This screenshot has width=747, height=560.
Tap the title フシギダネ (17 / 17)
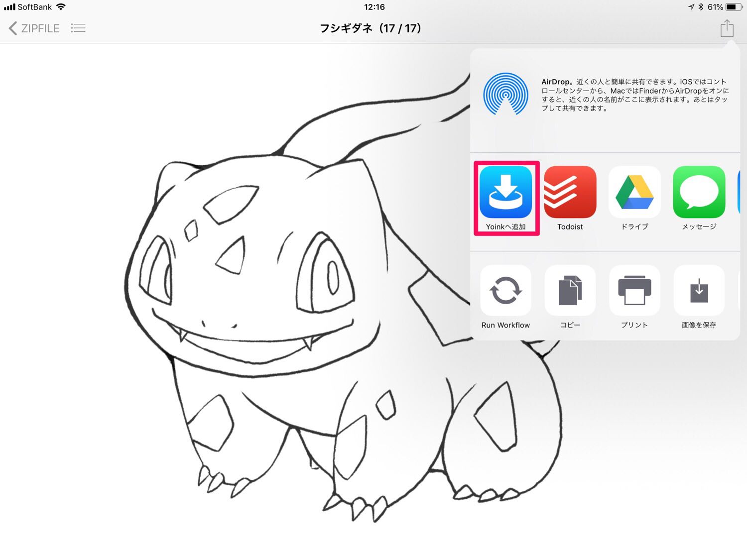[371, 28]
